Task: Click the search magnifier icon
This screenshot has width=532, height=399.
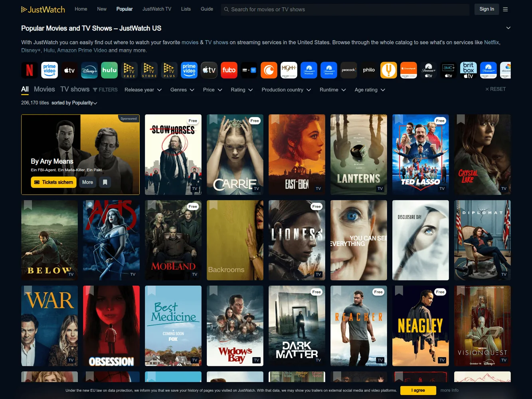Action: pos(226,9)
